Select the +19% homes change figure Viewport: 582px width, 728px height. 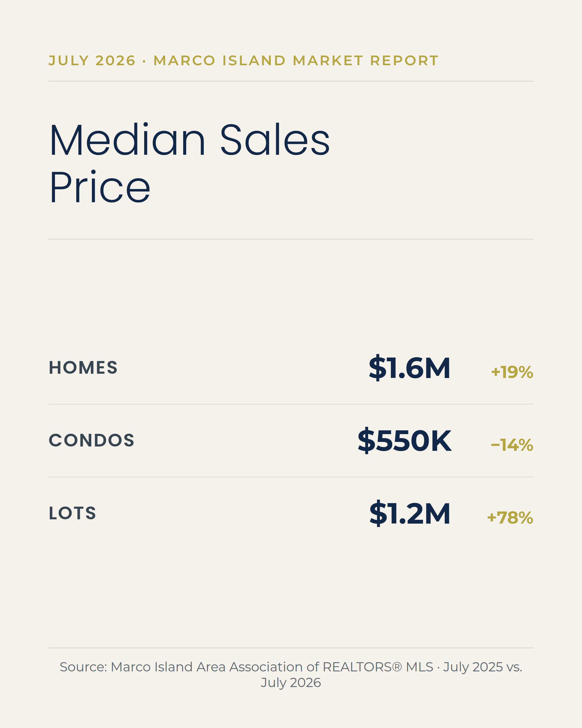point(512,372)
